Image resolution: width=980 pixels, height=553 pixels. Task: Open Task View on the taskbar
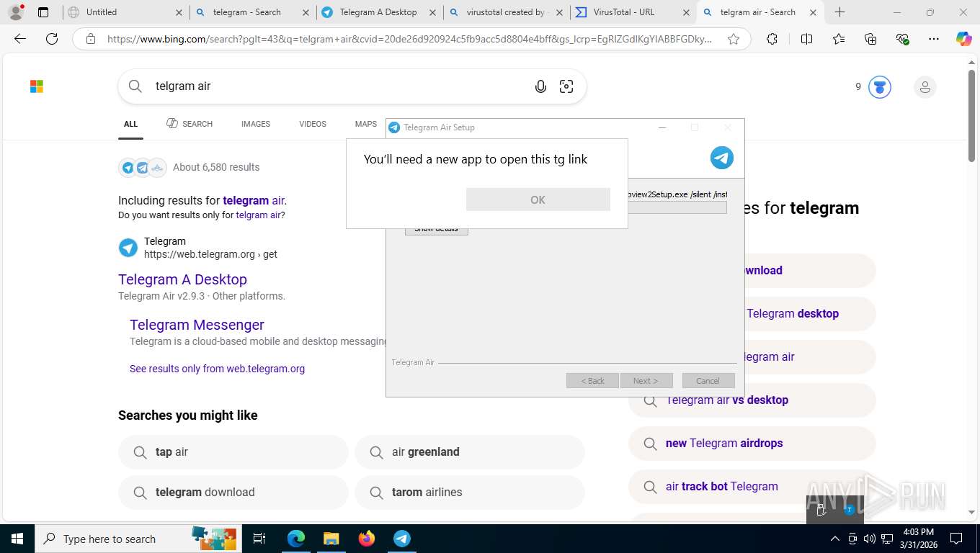[x=259, y=539]
